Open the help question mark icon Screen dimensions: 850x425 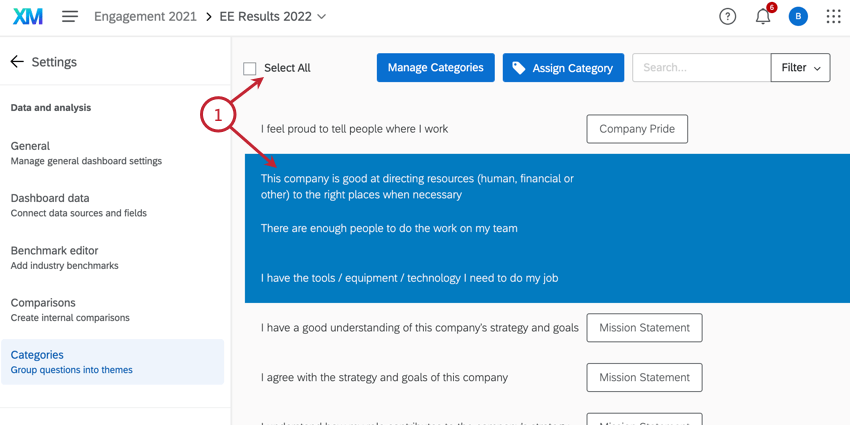click(x=728, y=17)
